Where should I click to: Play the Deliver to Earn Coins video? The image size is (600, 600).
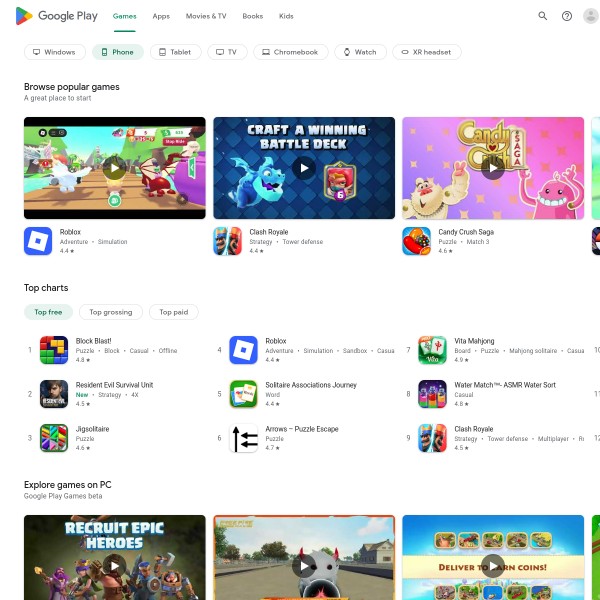493,566
